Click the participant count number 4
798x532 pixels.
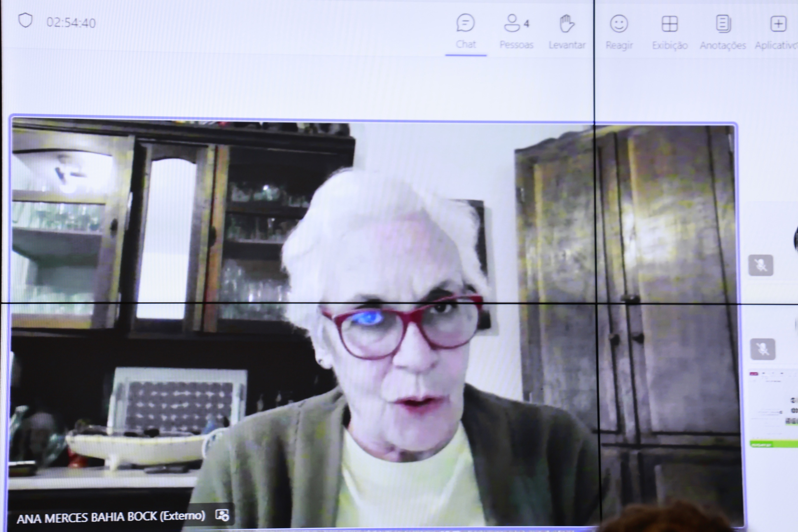(526, 24)
